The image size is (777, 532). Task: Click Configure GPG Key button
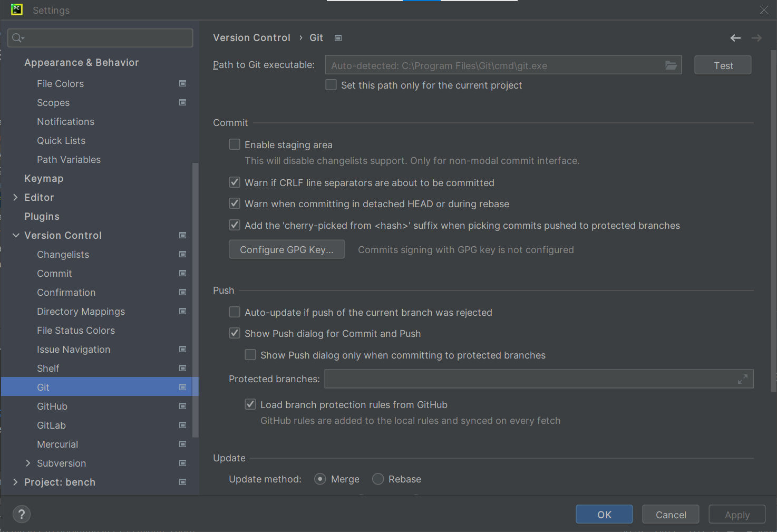287,249
